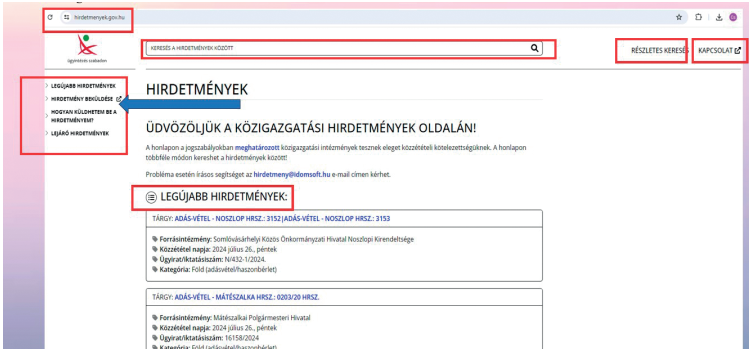Screen dimensions: 753x364
Task: Click the list icon before Legújabb hirdetmények heading
Action: 151,196
